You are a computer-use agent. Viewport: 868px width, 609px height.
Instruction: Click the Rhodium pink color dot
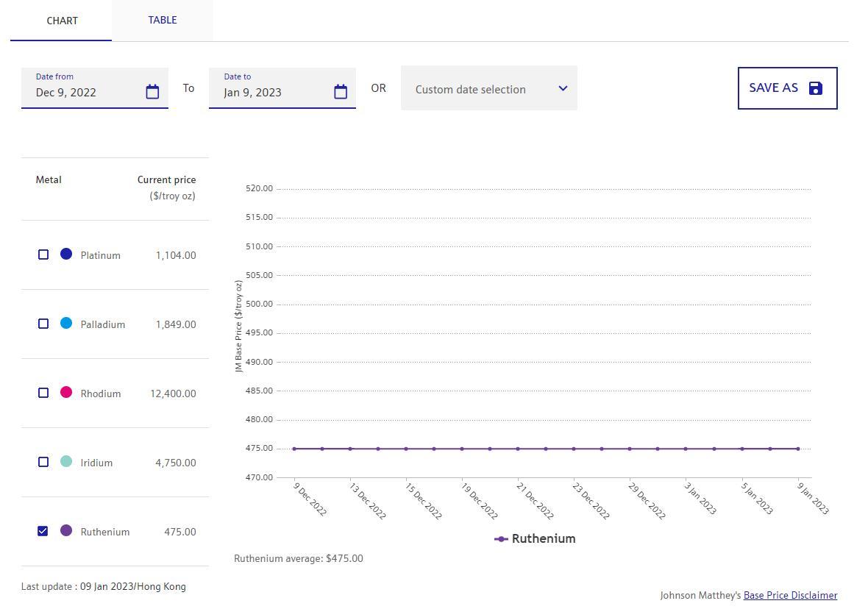tap(66, 393)
